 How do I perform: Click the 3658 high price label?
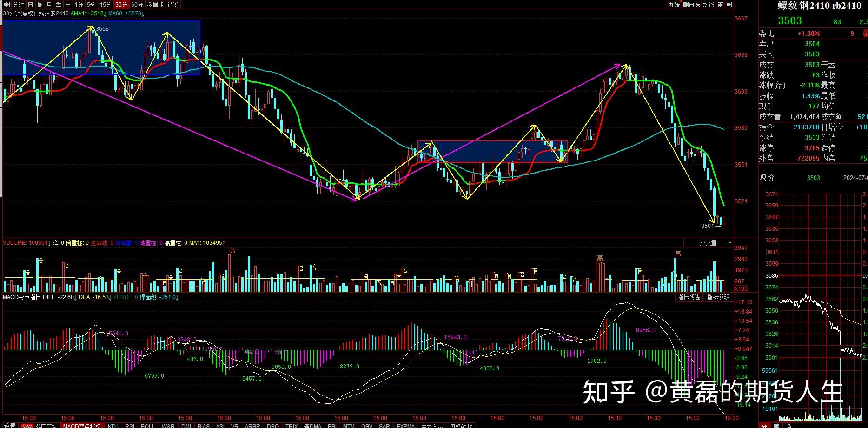[x=102, y=29]
